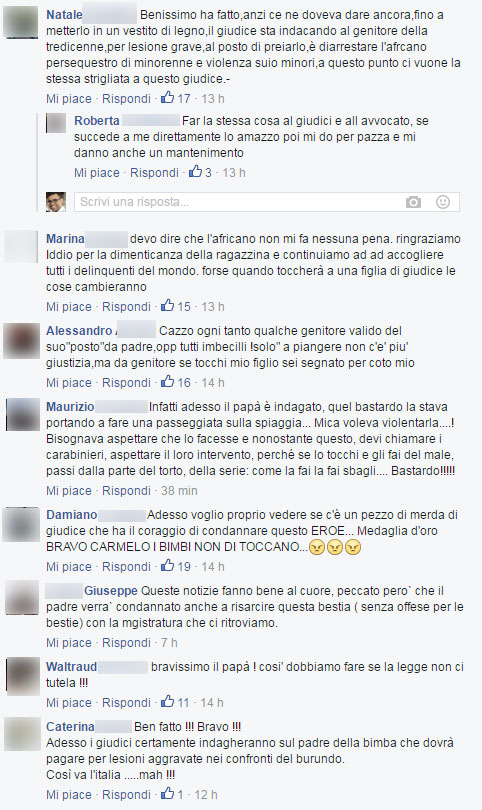Screen dimensions: 482x810
Task: Reply to Giuseppe's comment via Rispondi
Action: [x=126, y=643]
